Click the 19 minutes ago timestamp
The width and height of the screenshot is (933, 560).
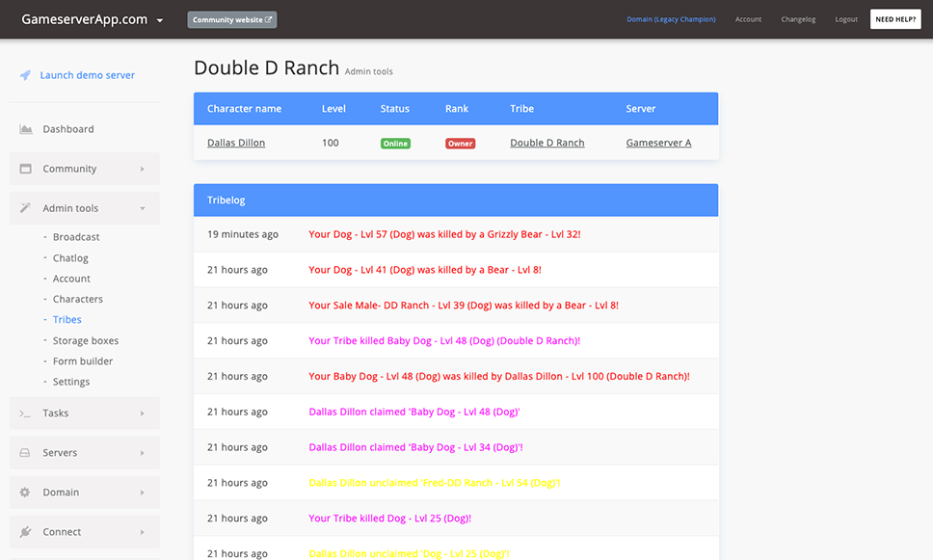243,234
